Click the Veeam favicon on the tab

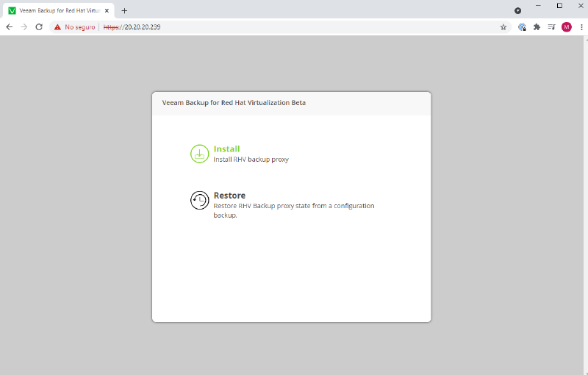click(x=12, y=11)
